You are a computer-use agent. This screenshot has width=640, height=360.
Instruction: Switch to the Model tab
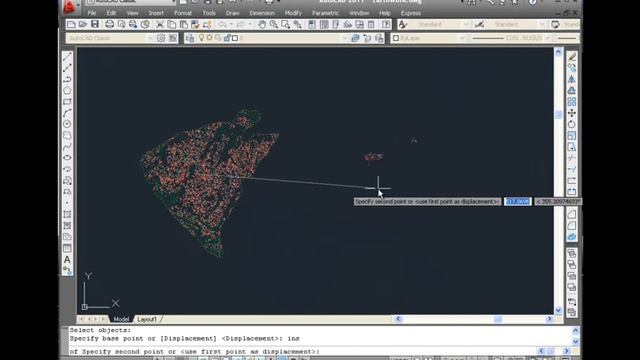click(121, 319)
